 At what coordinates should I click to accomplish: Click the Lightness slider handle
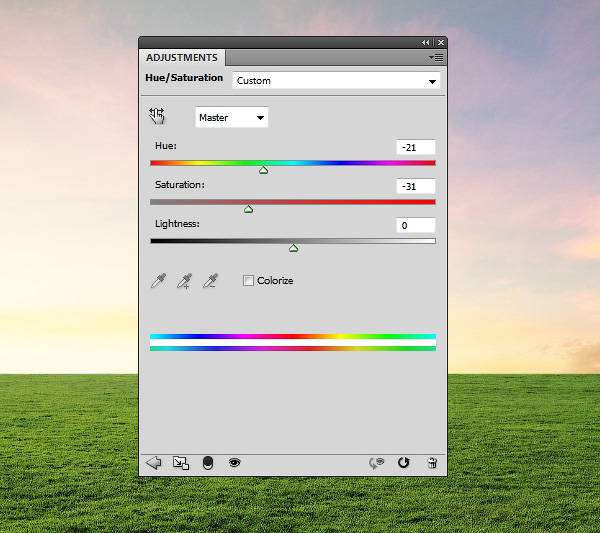pos(293,248)
